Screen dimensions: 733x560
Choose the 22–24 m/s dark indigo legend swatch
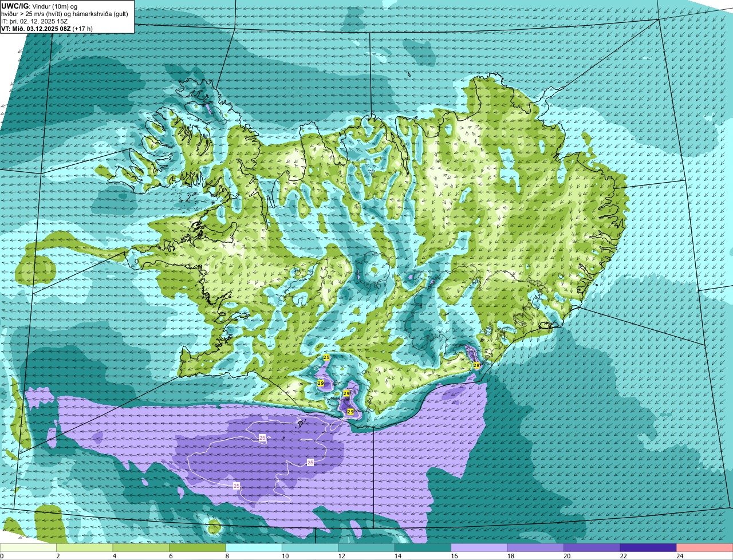(648, 548)
